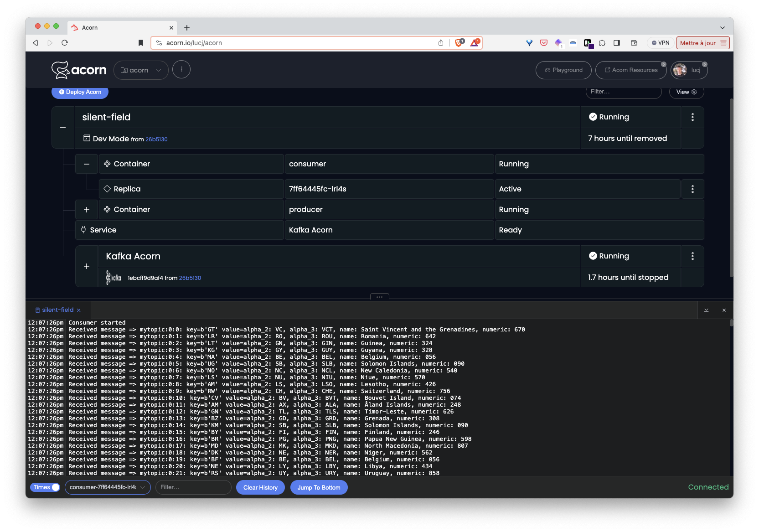
Task: Click the share icon in address bar
Action: point(441,43)
